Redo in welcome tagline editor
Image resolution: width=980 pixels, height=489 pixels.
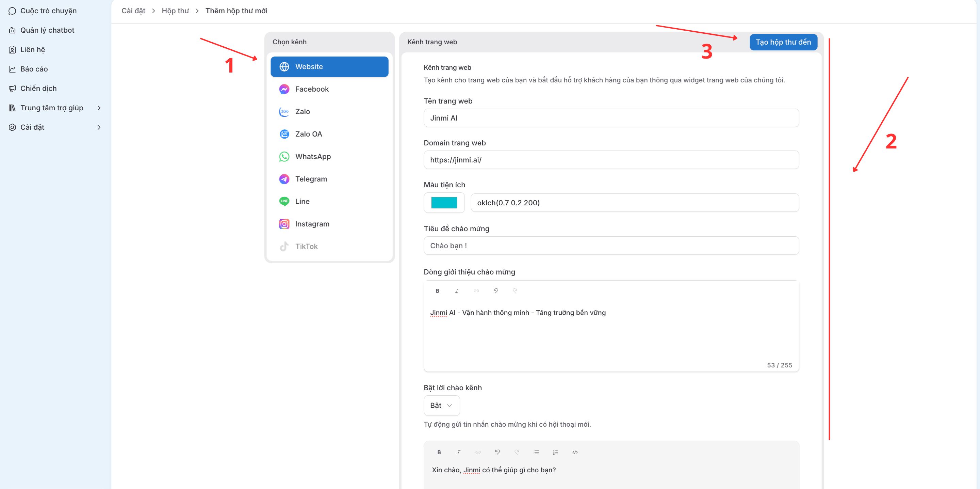pos(515,290)
